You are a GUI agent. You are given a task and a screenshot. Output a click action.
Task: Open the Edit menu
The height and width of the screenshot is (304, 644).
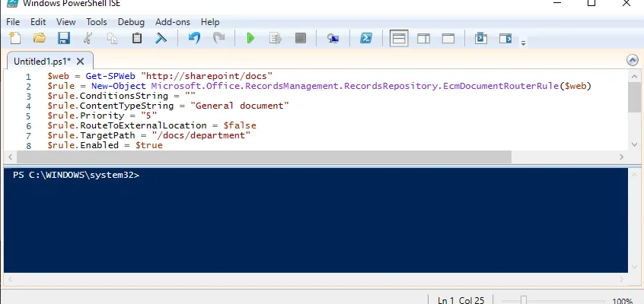pyautogui.click(x=38, y=22)
